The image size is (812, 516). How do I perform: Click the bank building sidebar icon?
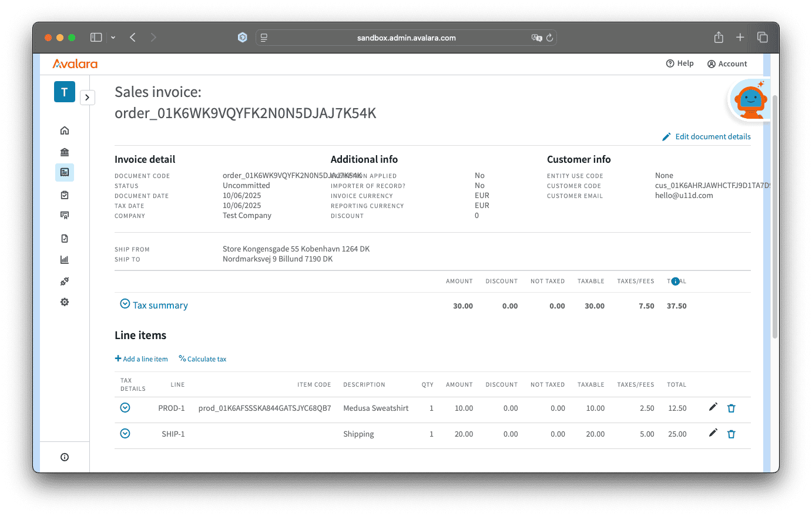[x=65, y=152]
